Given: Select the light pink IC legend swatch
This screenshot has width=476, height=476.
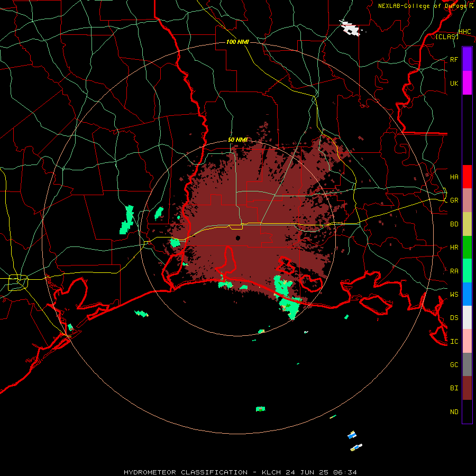Looking at the screenshot, I should click(467, 341).
